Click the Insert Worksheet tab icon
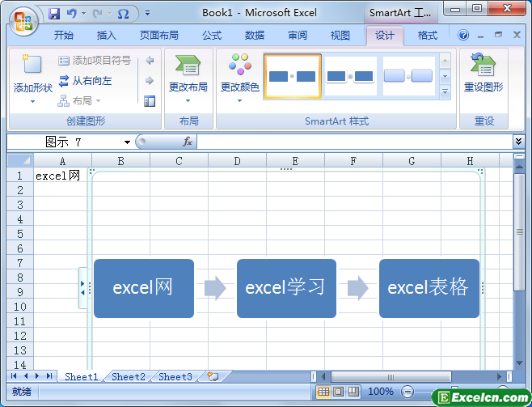Image resolution: width=532 pixels, height=407 pixels. click(x=213, y=376)
